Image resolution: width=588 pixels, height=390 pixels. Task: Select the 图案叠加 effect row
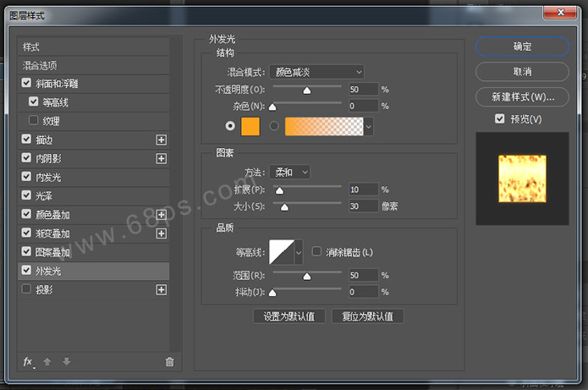94,252
